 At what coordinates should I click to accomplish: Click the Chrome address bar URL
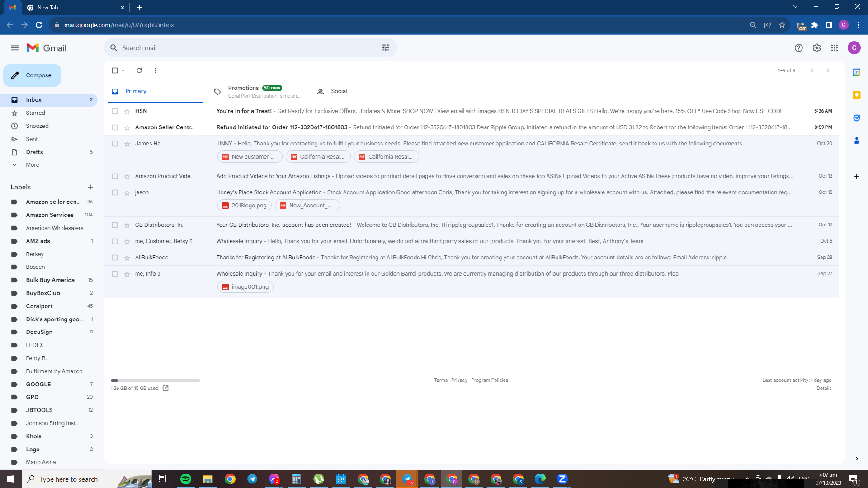[x=119, y=25]
